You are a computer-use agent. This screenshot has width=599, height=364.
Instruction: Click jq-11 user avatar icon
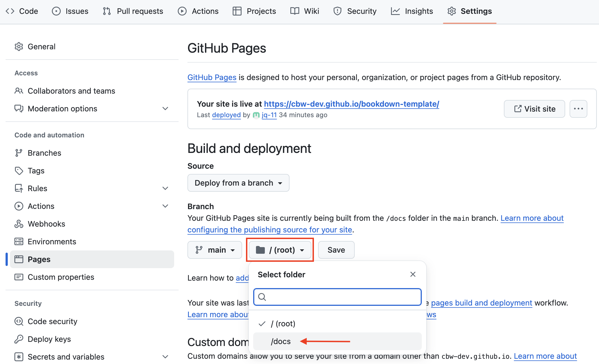point(256,115)
